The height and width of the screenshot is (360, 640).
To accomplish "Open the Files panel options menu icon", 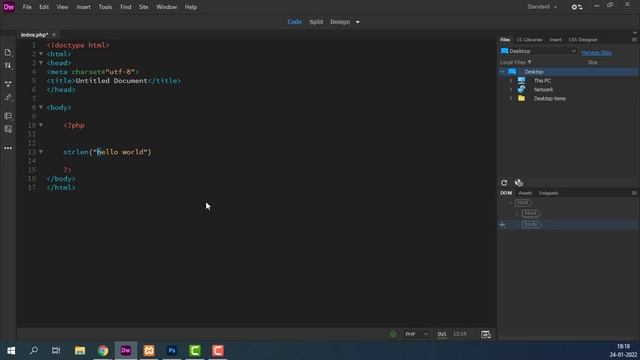I will pos(634,40).
